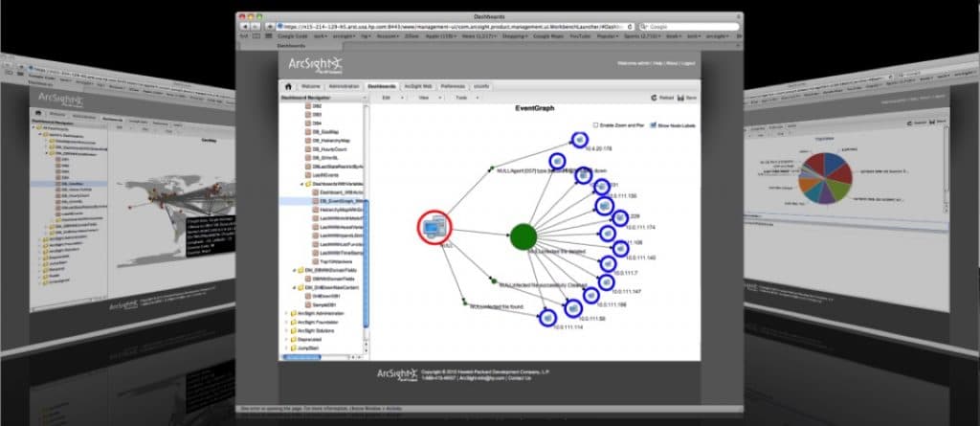Expand the ArcSight Administration folder

(x=286, y=313)
